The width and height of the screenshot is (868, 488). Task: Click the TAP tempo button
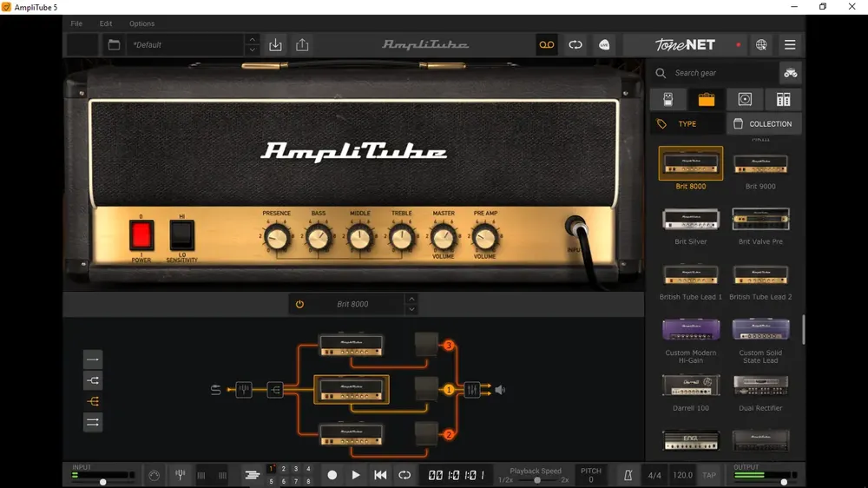pos(709,475)
